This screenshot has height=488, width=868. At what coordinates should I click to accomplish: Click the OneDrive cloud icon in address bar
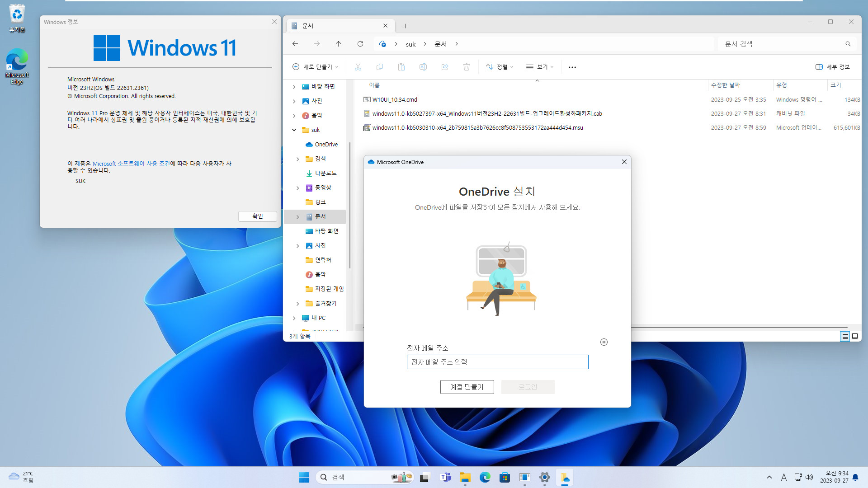[x=382, y=44]
